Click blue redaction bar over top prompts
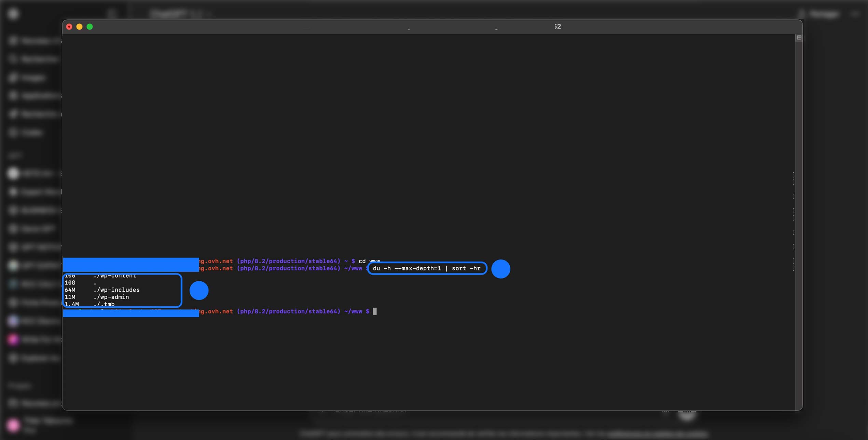Screen dimensions: 868x440 pos(130,265)
